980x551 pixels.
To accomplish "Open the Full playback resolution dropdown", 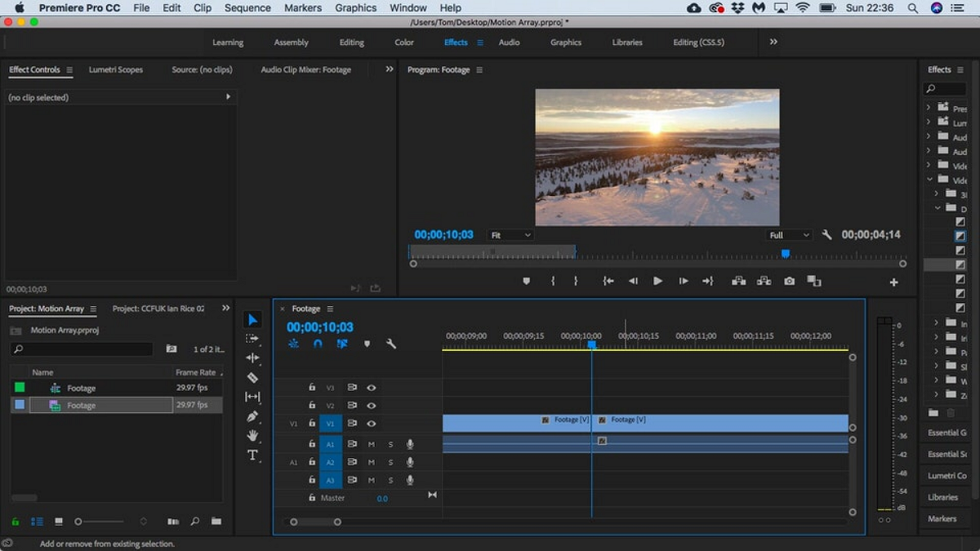I will [788, 235].
